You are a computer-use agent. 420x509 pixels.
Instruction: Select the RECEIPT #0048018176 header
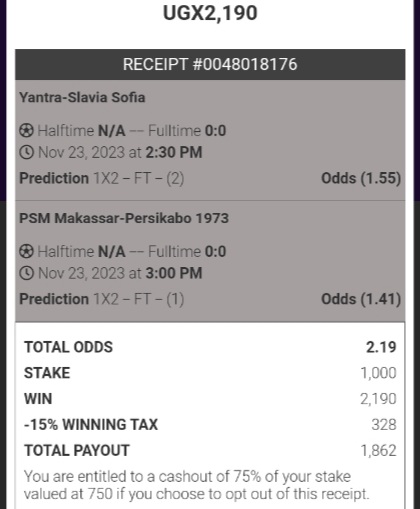[x=210, y=64]
